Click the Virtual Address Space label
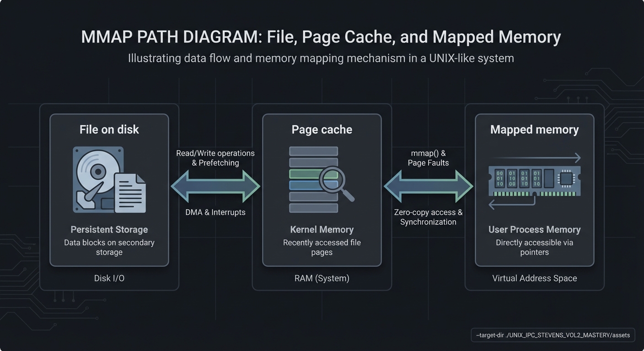This screenshot has width=644, height=351. (x=534, y=278)
